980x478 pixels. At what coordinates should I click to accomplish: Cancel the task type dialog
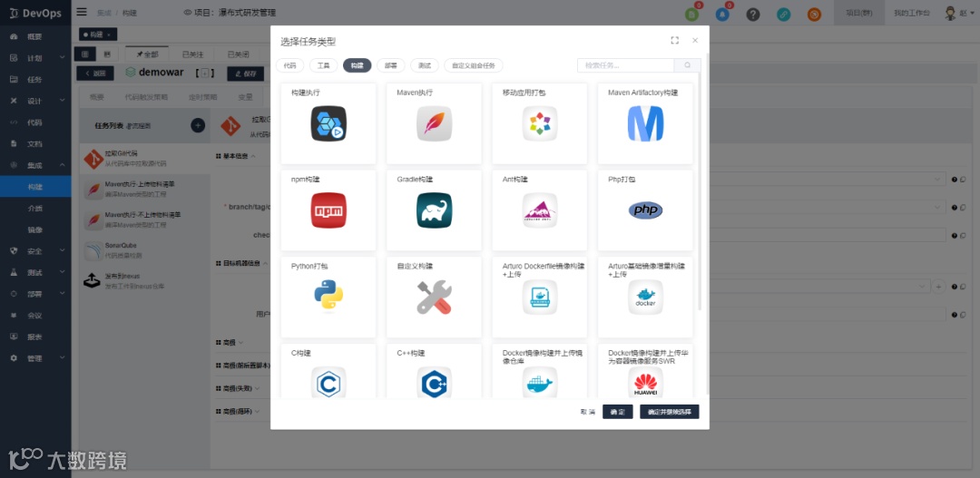[x=587, y=412]
